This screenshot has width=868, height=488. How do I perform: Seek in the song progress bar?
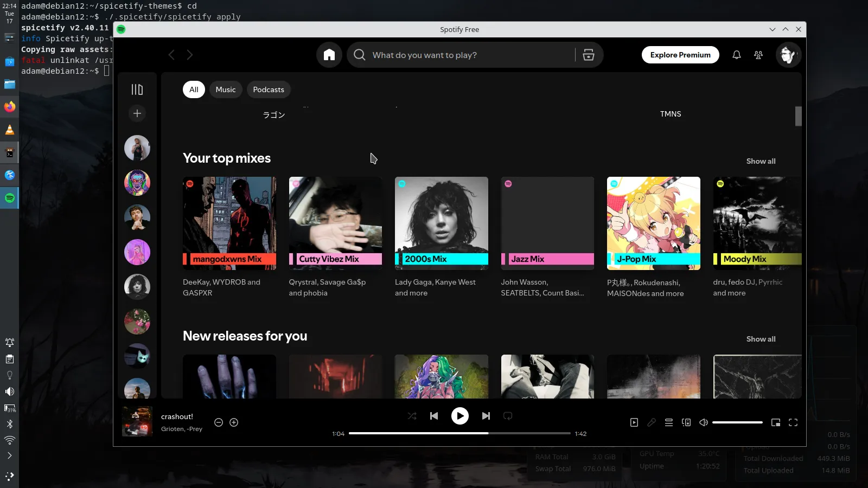(x=459, y=433)
